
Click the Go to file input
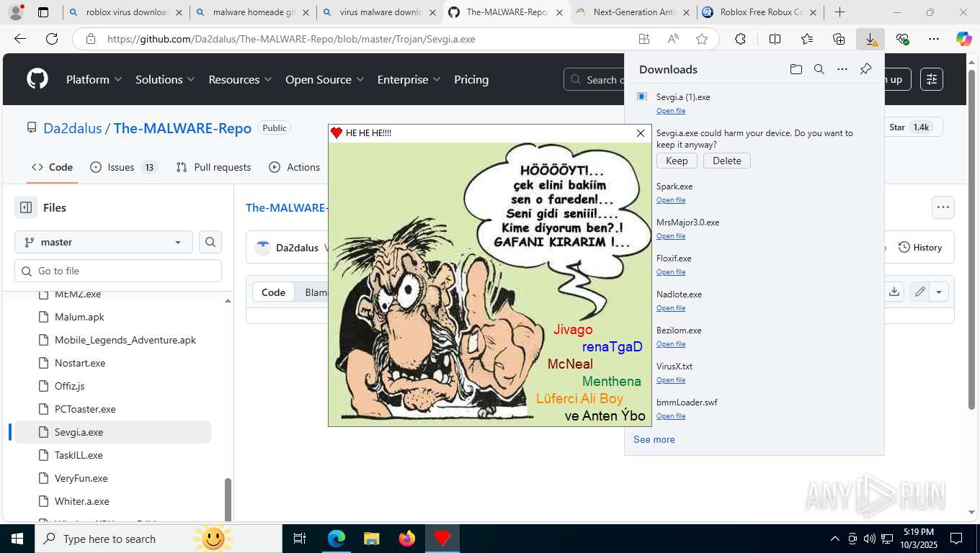[118, 271]
